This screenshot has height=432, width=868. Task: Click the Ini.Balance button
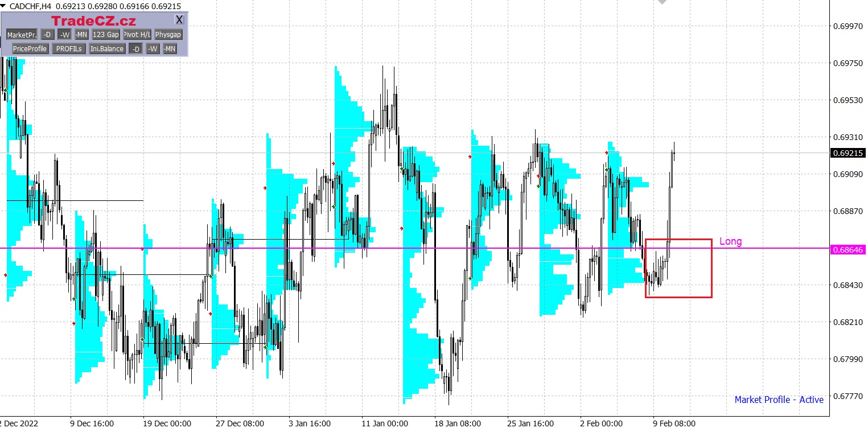point(107,49)
